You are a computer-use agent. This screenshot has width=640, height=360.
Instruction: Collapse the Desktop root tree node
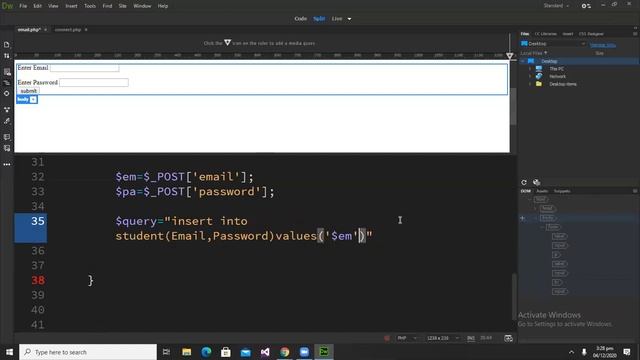(523, 61)
